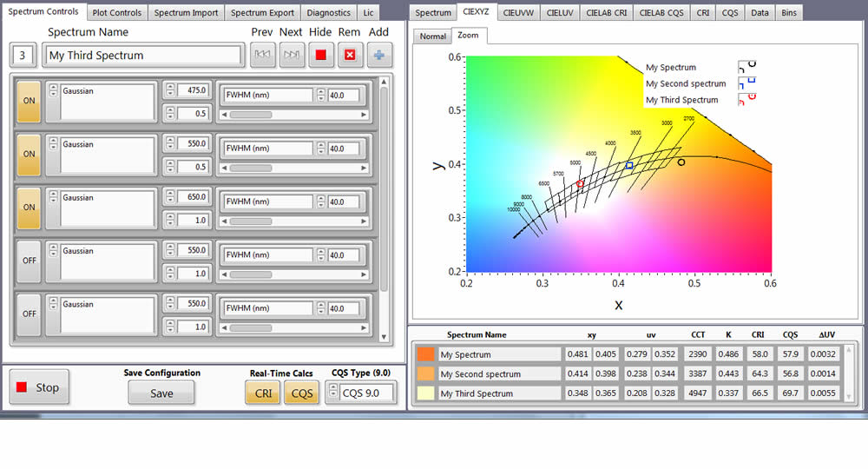Screen dimensions: 868x469
Task: Click My Second spectrum legend marker icon
Action: tap(746, 83)
